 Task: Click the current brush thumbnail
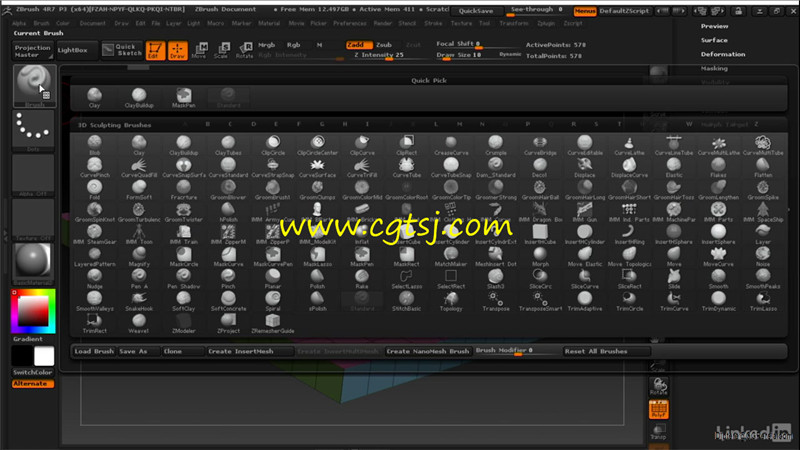click(x=34, y=86)
